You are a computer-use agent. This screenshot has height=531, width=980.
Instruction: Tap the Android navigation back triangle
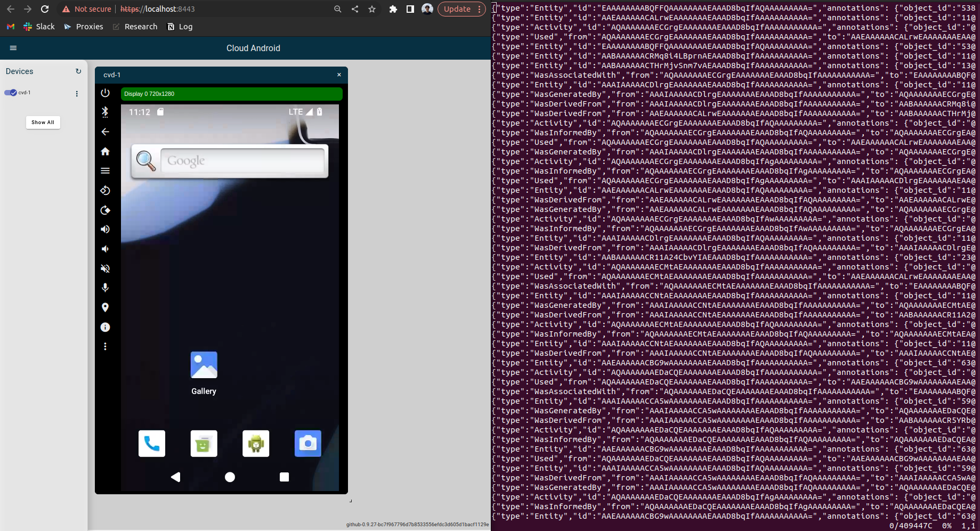click(x=175, y=477)
